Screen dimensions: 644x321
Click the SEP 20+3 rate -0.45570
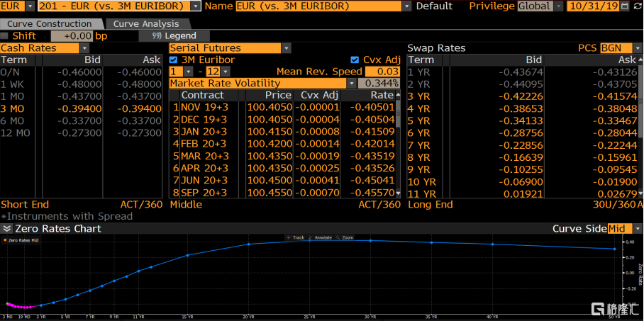tap(371, 193)
